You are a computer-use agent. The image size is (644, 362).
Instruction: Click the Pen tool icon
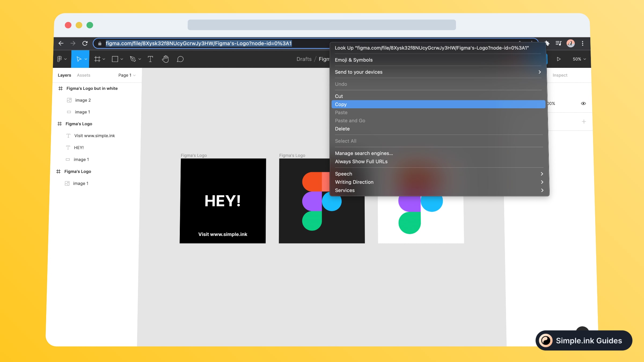click(x=133, y=59)
